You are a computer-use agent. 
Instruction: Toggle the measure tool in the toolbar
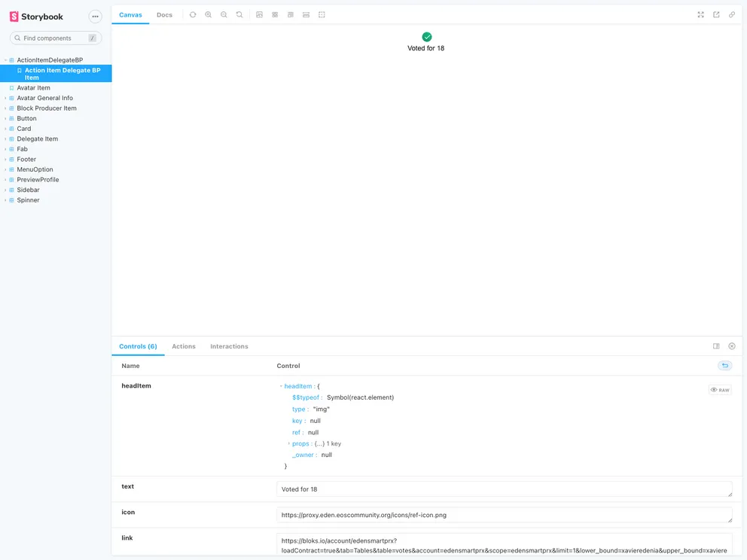coord(306,14)
